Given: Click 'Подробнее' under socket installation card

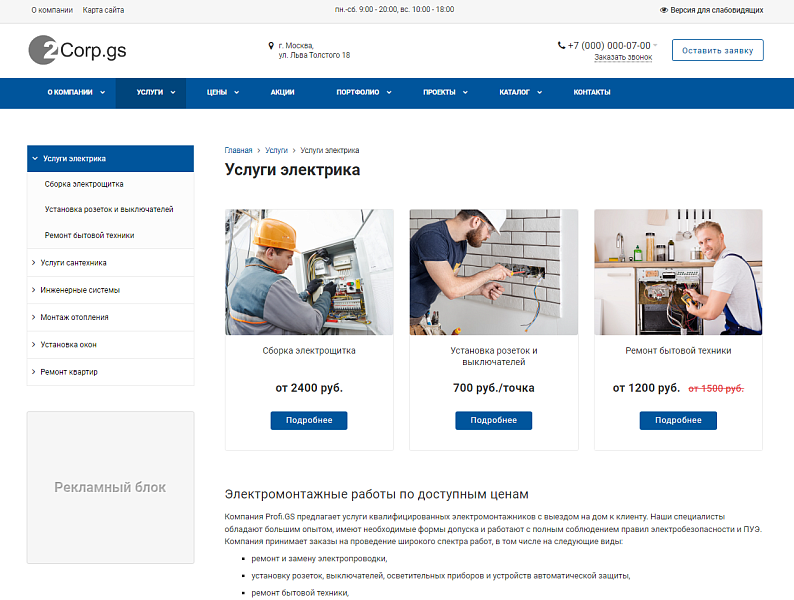Looking at the screenshot, I should pos(493,420).
